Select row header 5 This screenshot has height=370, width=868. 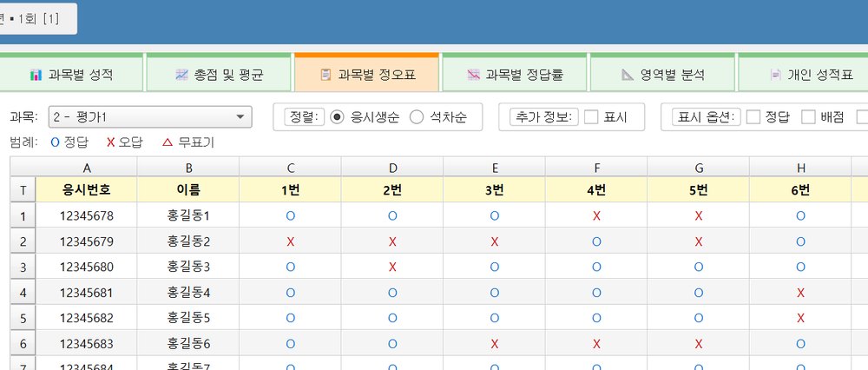click(x=23, y=317)
